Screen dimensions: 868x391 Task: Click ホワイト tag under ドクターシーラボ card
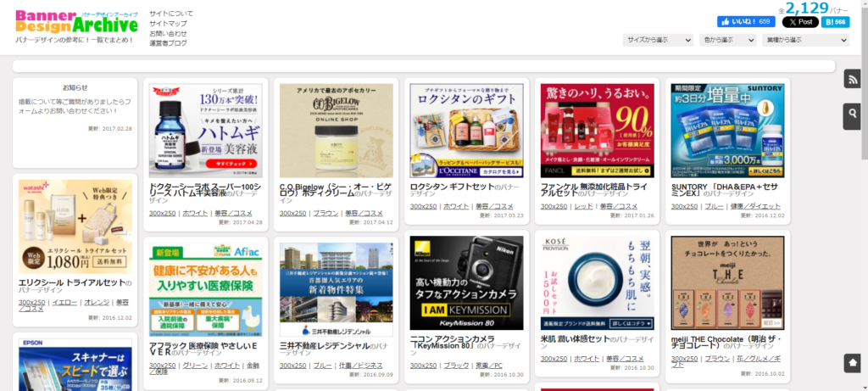(195, 213)
